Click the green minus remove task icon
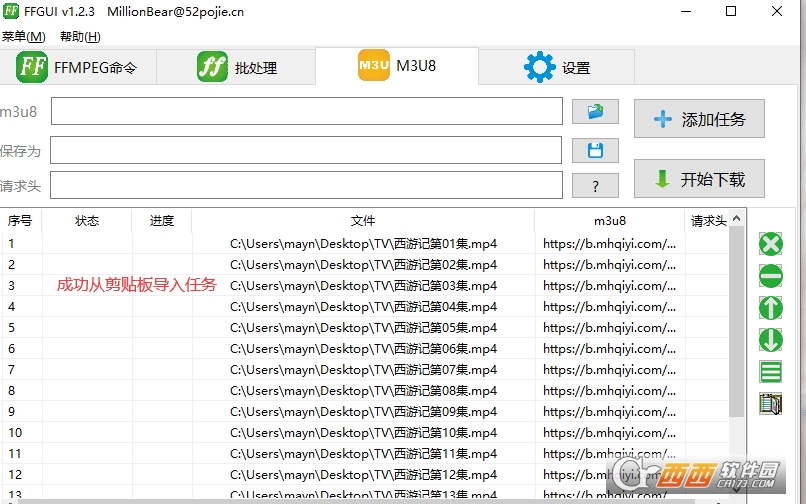 coord(771,276)
